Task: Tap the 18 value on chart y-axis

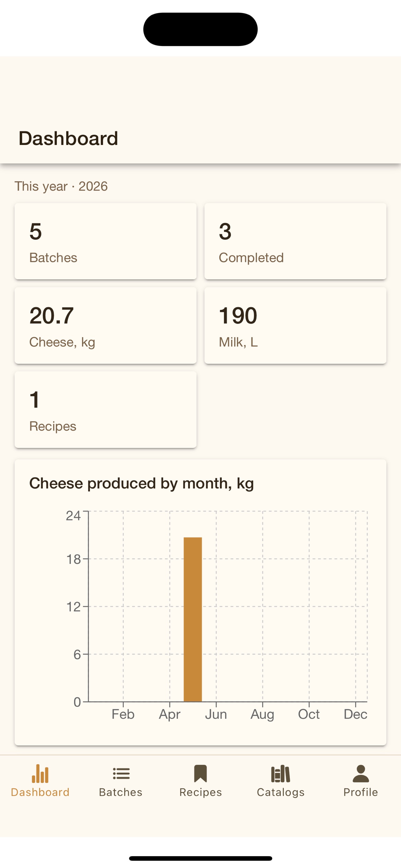Action: click(x=73, y=559)
